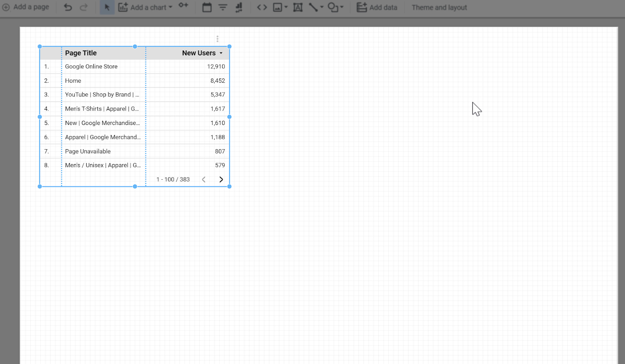
Task: Click the 1 - 100 / 383 pagination text
Action: pos(173,179)
